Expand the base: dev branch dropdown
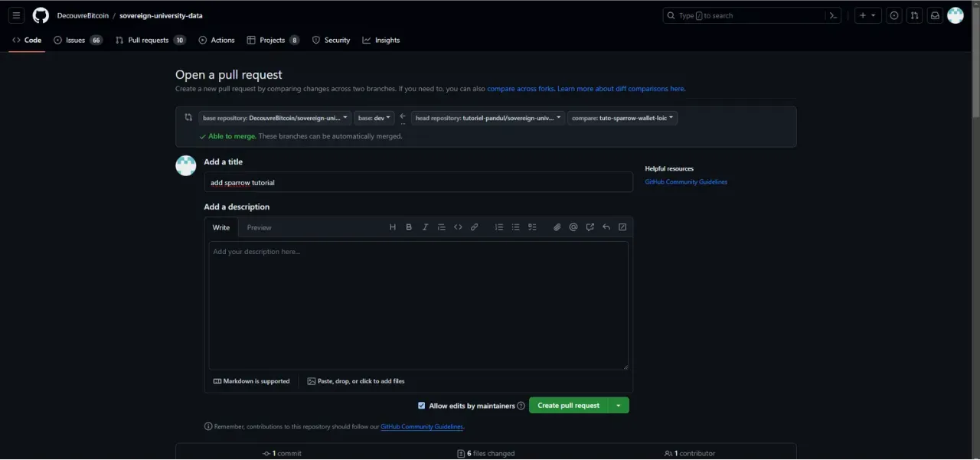Viewport: 980px width, 460px height. click(x=374, y=118)
